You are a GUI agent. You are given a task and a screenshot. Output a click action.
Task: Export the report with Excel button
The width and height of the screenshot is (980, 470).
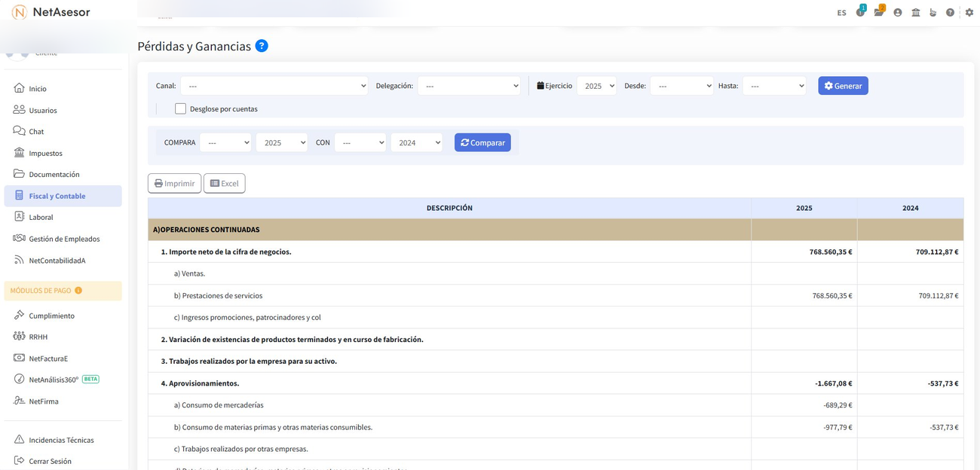[224, 183]
